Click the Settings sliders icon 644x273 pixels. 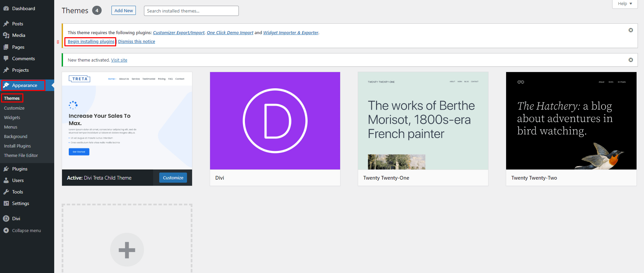pyautogui.click(x=6, y=203)
